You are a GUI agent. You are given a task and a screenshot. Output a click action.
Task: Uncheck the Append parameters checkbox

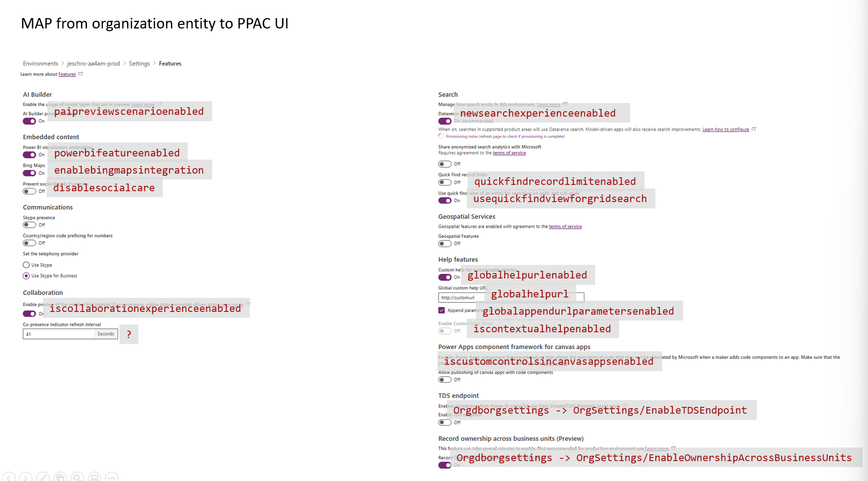coord(441,310)
